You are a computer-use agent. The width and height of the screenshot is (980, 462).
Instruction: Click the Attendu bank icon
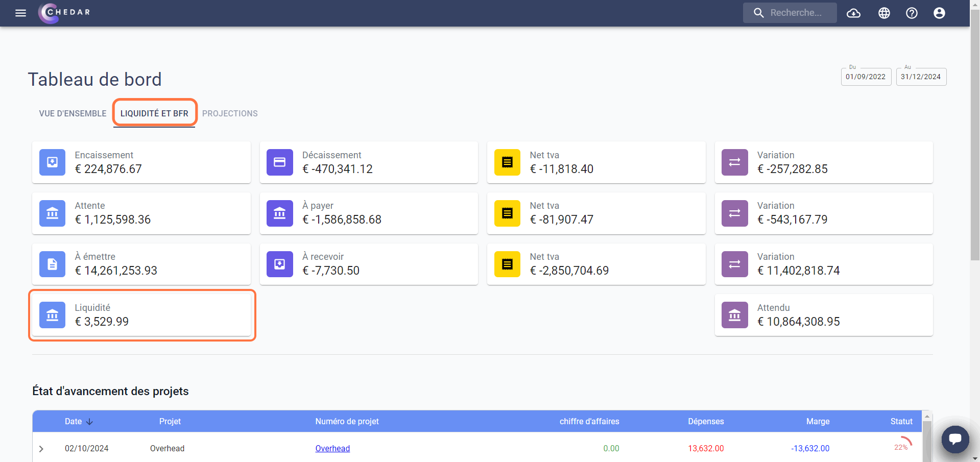735,315
